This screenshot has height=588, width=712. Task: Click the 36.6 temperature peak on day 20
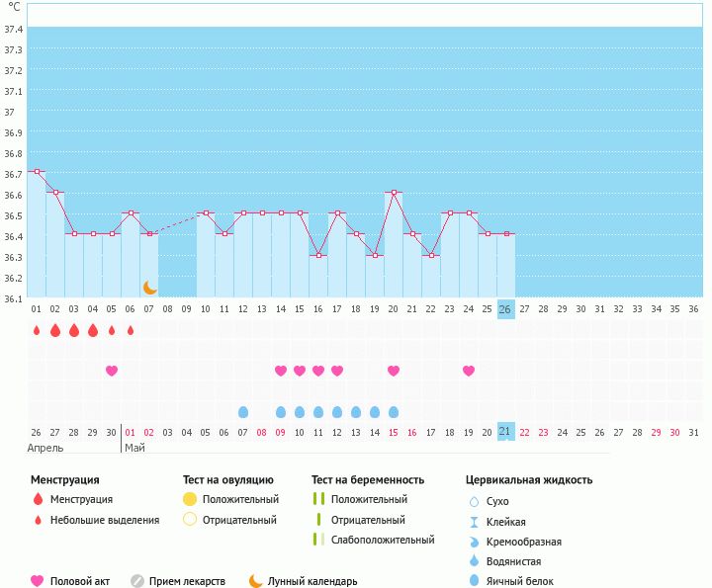[x=394, y=193]
